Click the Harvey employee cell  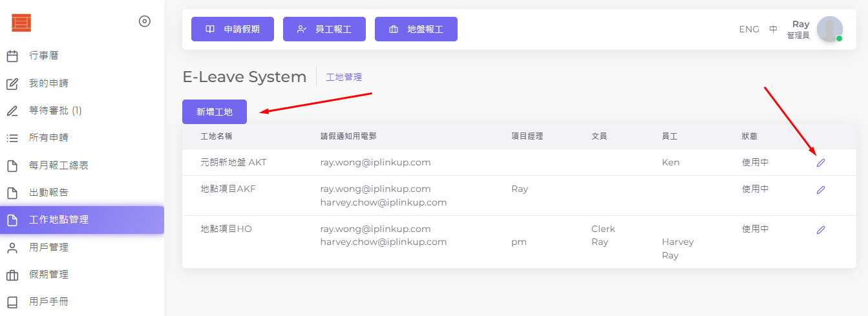coord(677,242)
